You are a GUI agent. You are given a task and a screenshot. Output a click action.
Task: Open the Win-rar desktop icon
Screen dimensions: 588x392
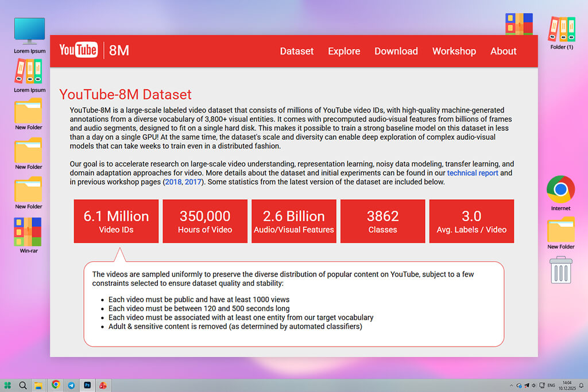[x=28, y=231]
